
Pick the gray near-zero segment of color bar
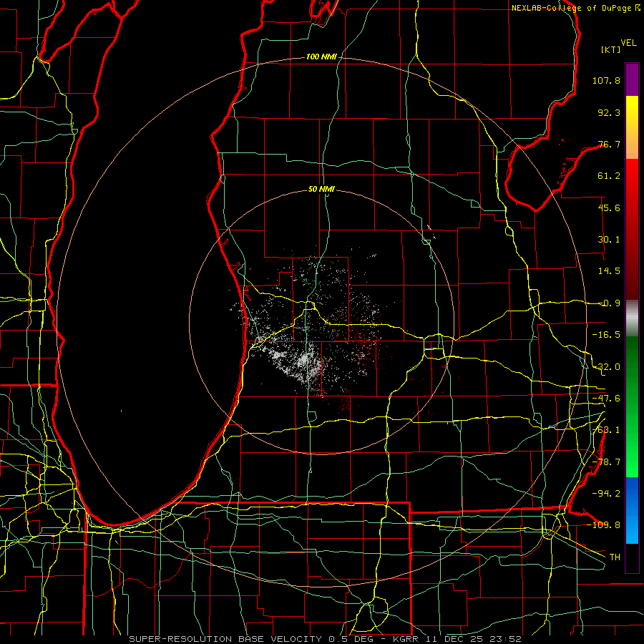(632, 318)
